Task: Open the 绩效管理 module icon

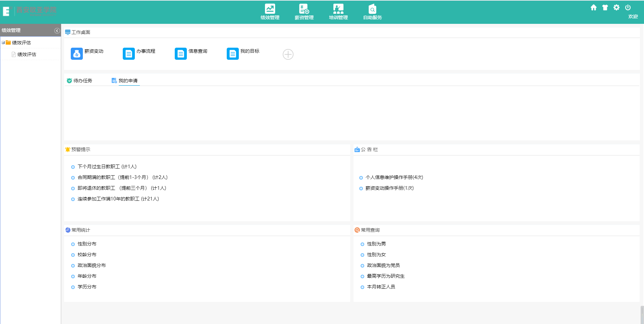Action: click(x=270, y=12)
